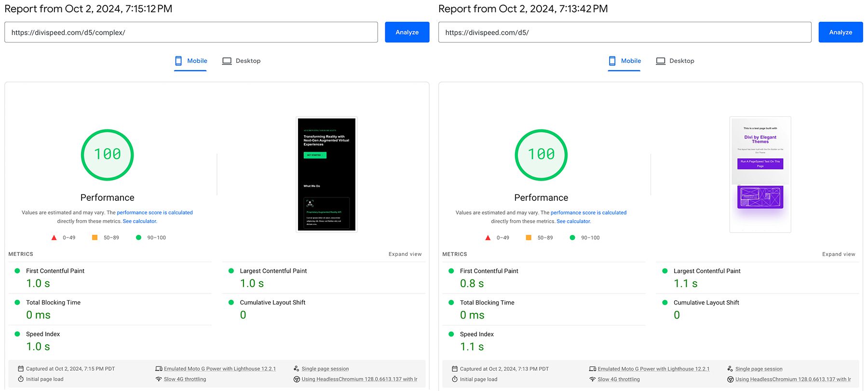Click the red triangle 0–49 legend icon in the right report
Screen dimensions: 868x391
[488, 237]
